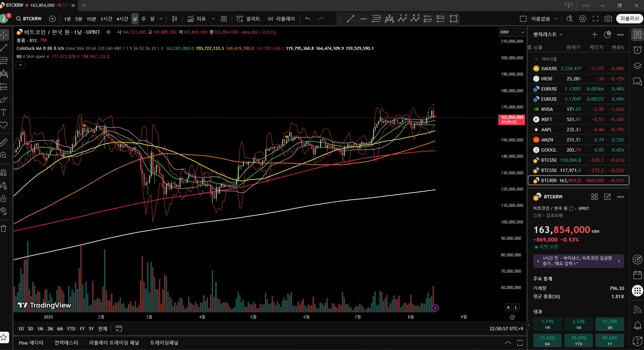Undo the last chart action

(x=308, y=19)
